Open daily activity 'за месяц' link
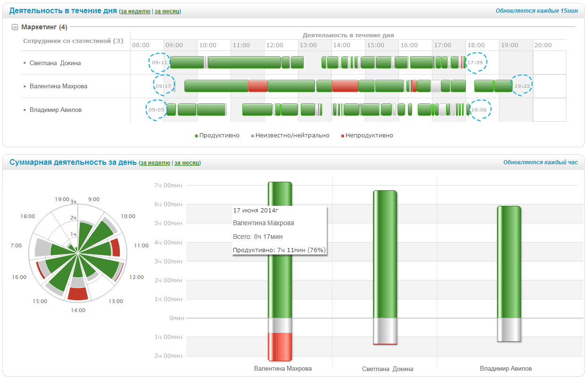The height and width of the screenshot is (381, 588). click(167, 11)
